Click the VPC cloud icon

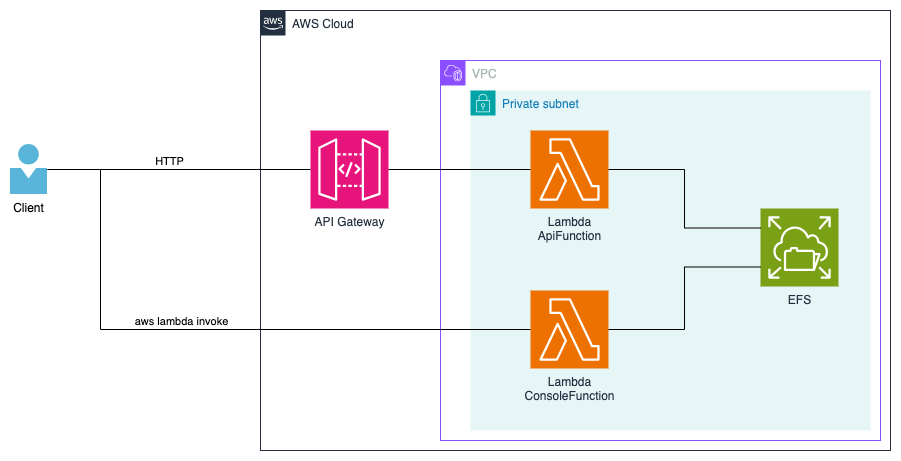(x=453, y=73)
